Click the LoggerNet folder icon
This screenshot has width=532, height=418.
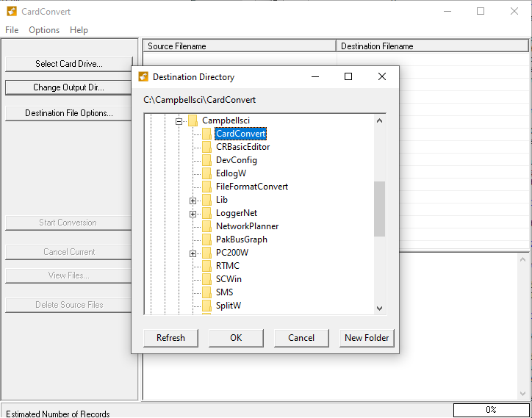pos(206,213)
